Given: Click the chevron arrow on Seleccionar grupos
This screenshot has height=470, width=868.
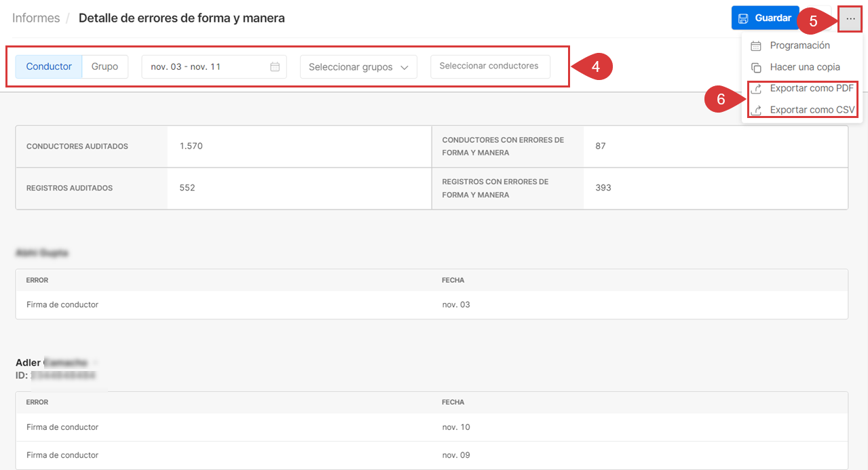Looking at the screenshot, I should (x=404, y=68).
